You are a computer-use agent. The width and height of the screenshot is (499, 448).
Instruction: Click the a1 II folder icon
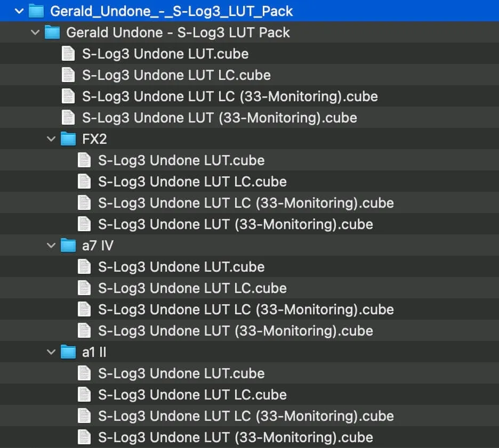point(68,352)
